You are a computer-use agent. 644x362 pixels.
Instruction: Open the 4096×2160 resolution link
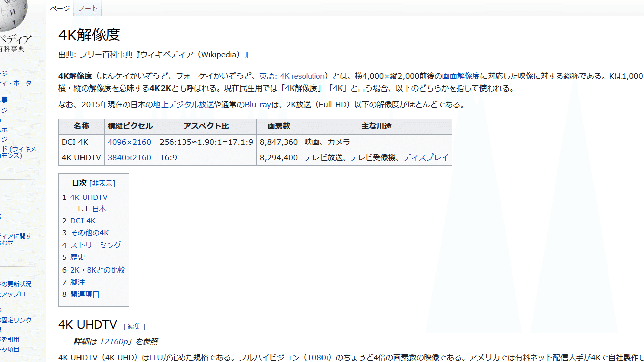pyautogui.click(x=129, y=142)
